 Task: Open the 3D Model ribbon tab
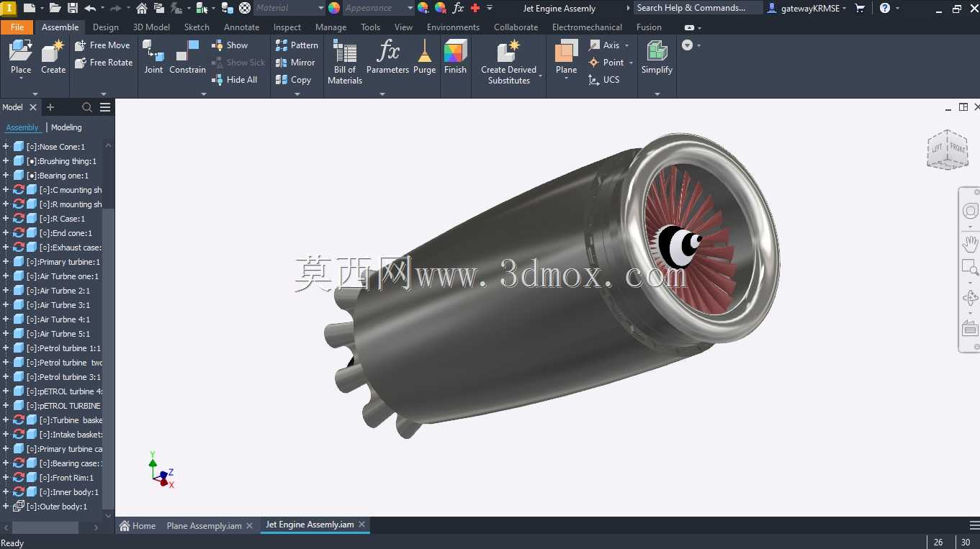152,27
